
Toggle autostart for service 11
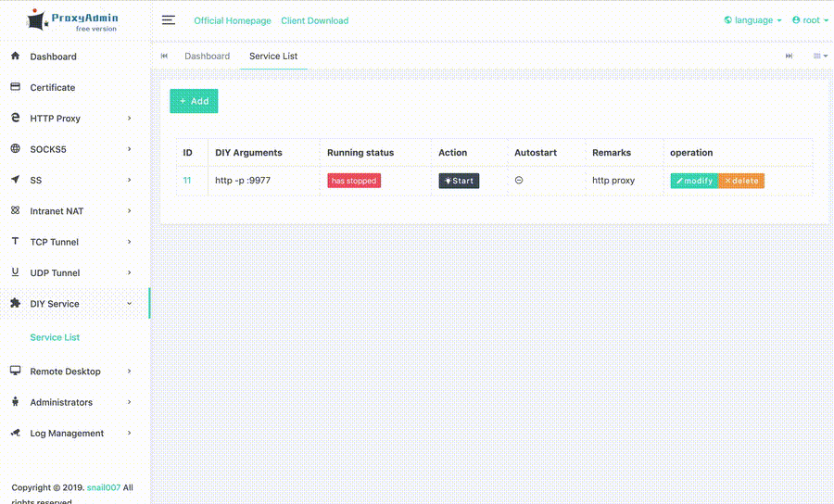(519, 181)
